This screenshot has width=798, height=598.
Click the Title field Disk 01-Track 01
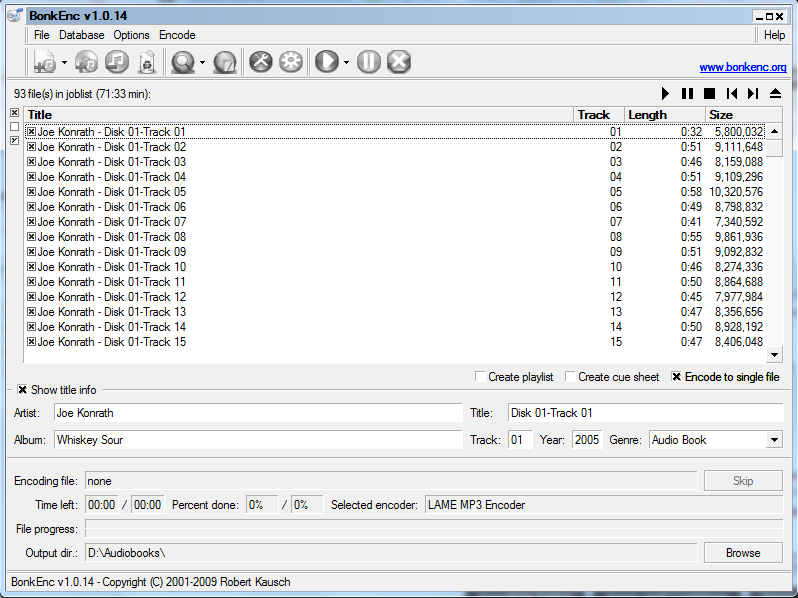coord(645,413)
